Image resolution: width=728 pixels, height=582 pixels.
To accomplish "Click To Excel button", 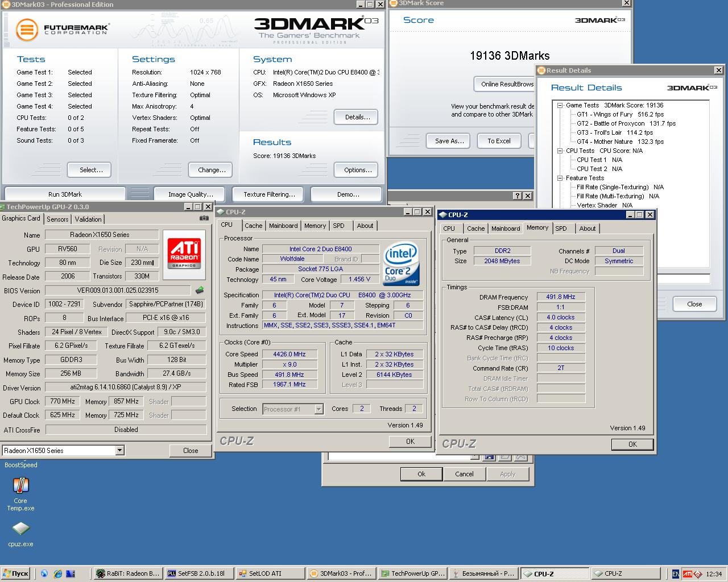I will pyautogui.click(x=499, y=141).
